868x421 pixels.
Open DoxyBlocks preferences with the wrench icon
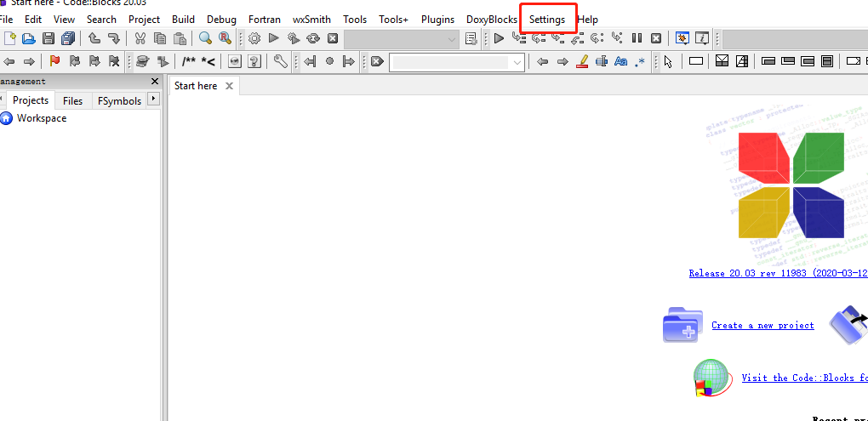click(281, 61)
